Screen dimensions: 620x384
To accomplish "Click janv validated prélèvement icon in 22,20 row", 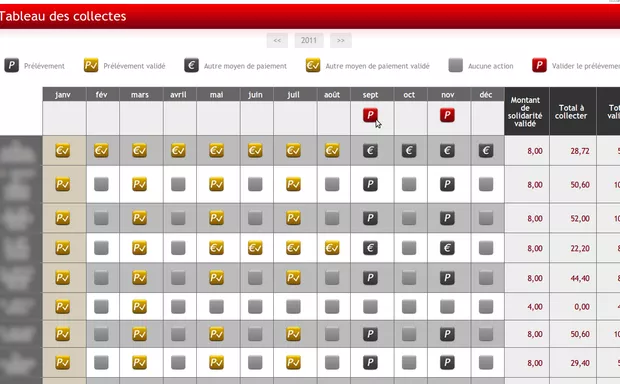I will tap(63, 248).
